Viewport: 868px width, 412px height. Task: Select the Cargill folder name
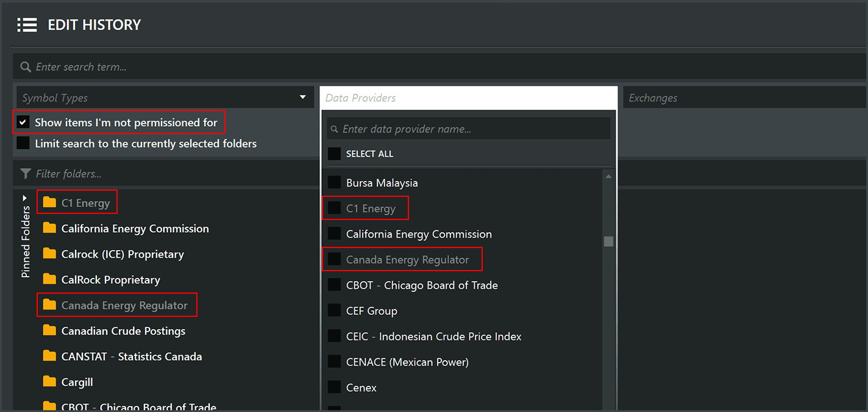pos(77,382)
